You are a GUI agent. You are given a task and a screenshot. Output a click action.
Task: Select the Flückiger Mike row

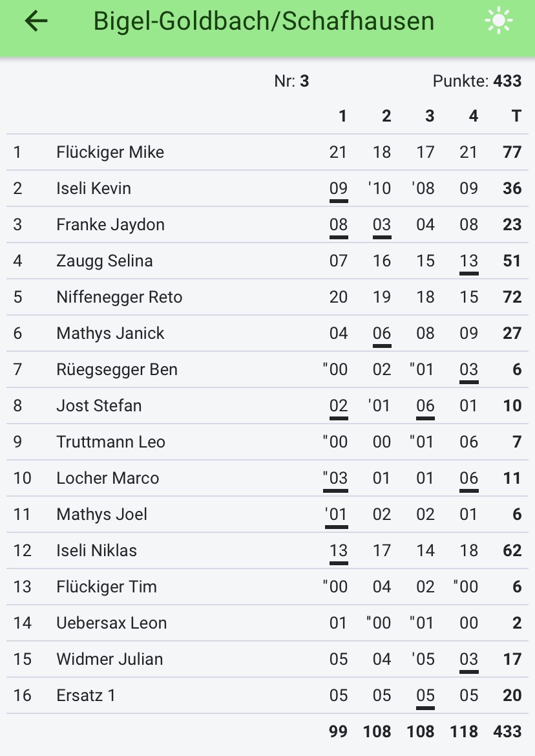267,153
